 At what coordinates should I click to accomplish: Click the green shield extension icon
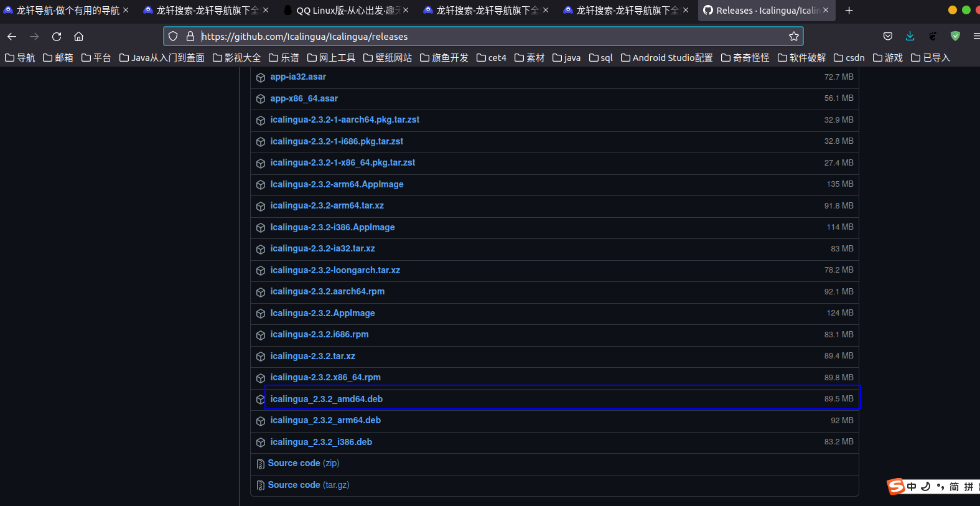tap(955, 36)
